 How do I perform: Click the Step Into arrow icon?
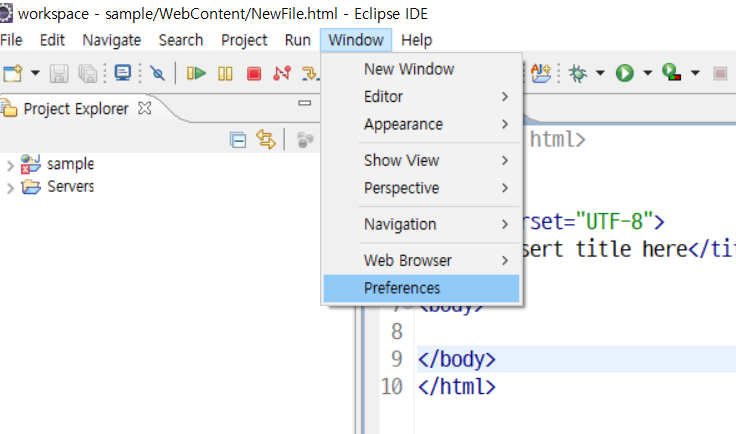click(x=310, y=74)
